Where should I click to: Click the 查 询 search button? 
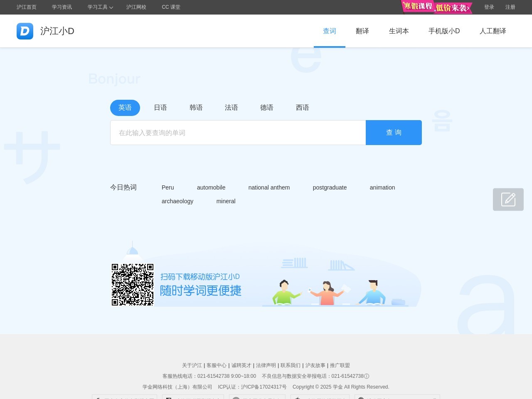tap(394, 132)
